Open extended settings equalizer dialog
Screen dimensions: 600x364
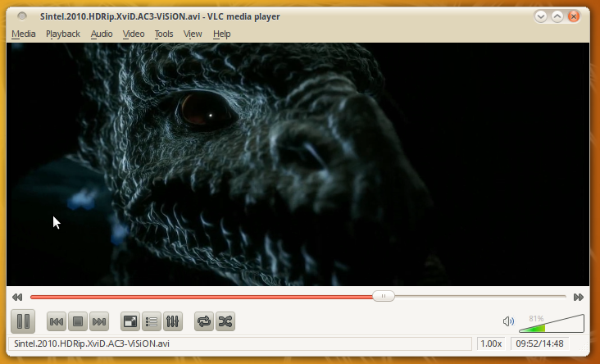coord(173,321)
